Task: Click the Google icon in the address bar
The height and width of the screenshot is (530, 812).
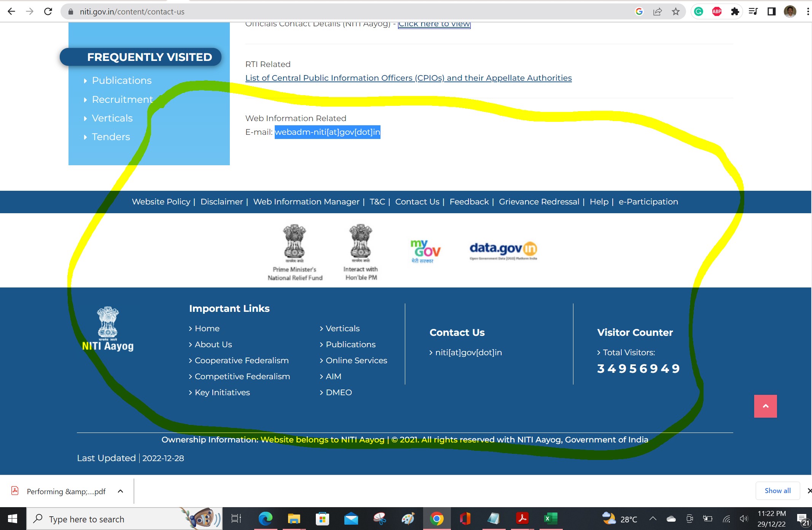Action: [639, 11]
